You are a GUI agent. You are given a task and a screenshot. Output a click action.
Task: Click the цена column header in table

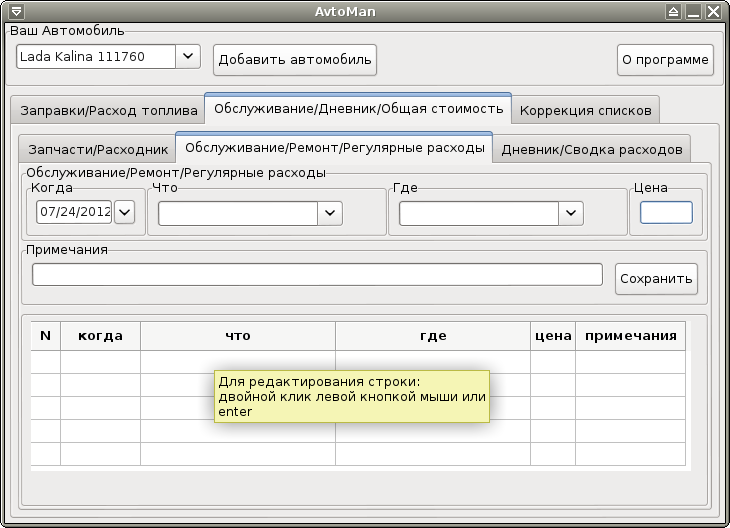[552, 336]
